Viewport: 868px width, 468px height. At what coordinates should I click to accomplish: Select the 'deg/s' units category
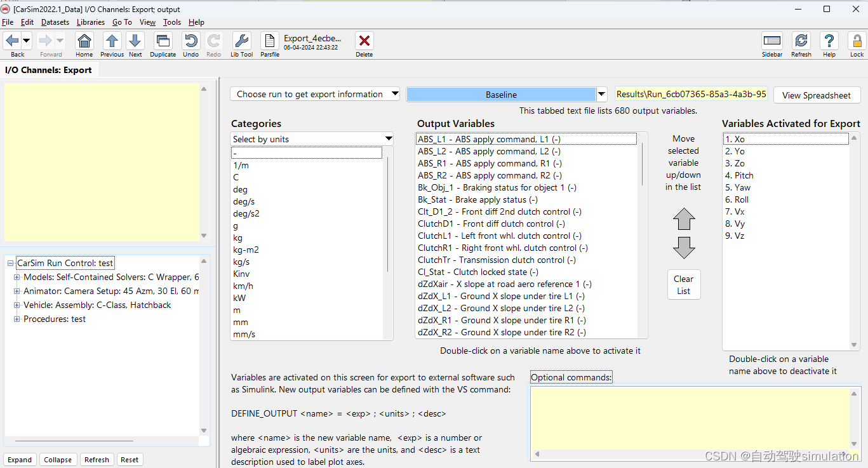(243, 201)
